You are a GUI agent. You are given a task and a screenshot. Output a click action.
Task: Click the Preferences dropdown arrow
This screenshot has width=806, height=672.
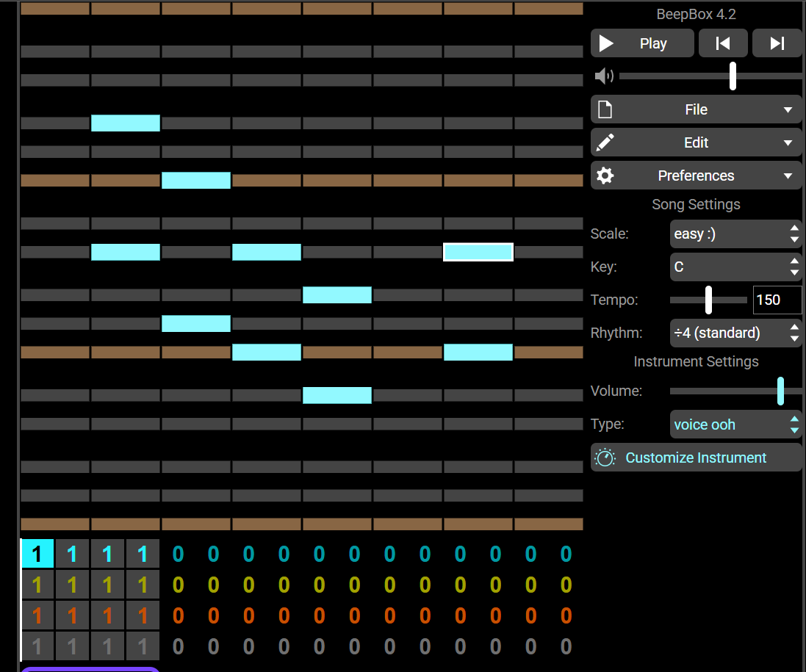click(788, 176)
